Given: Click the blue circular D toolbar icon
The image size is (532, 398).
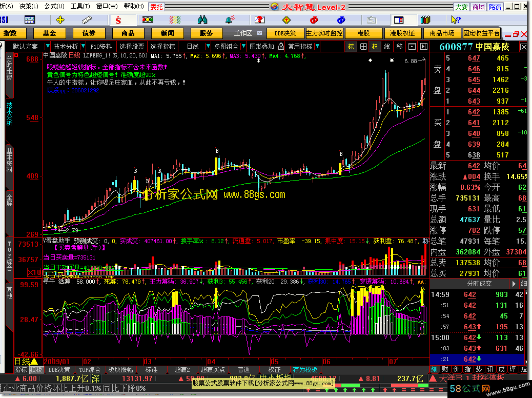Looking at the screenshot, I should point(341,20).
